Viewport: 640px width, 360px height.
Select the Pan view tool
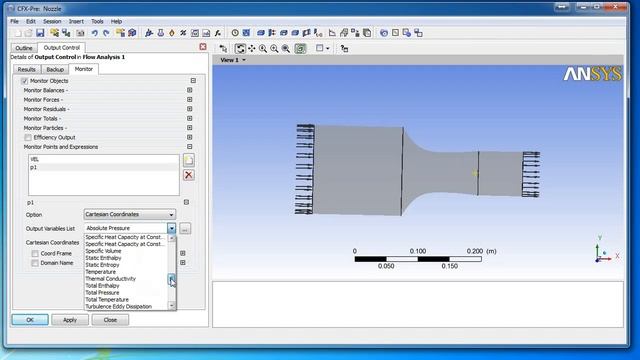click(251, 49)
